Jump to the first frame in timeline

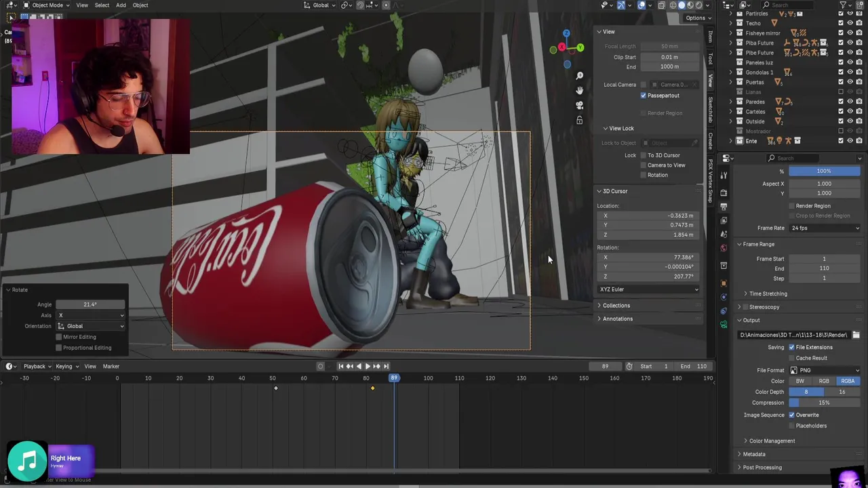[x=341, y=367]
